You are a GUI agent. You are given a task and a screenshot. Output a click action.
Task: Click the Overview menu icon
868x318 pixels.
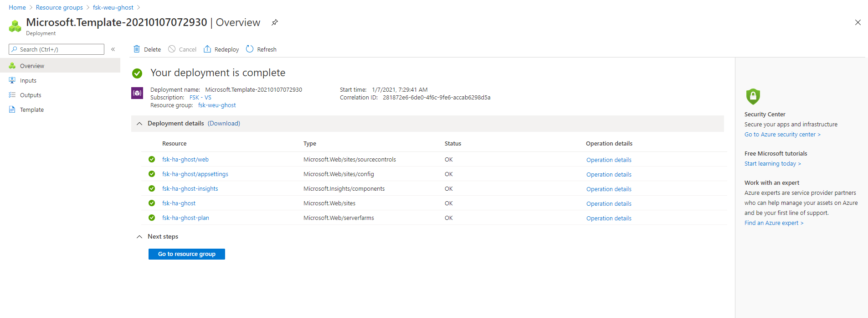point(12,66)
